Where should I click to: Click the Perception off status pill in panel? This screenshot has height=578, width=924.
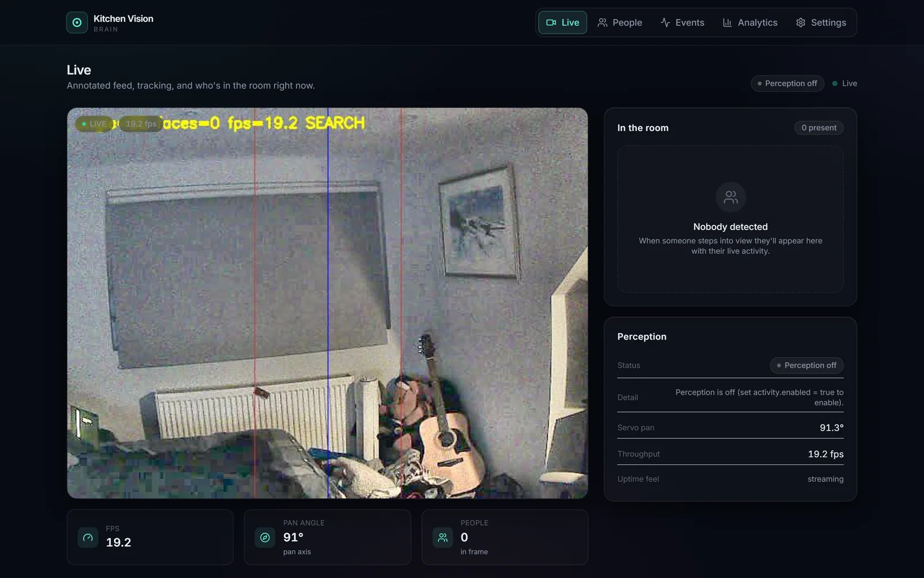pyautogui.click(x=807, y=365)
